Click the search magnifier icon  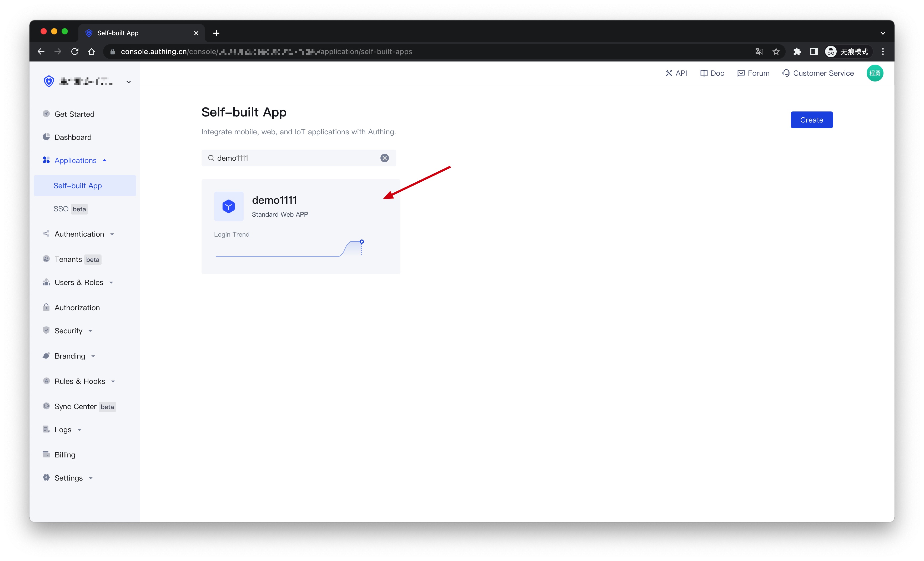[211, 158]
